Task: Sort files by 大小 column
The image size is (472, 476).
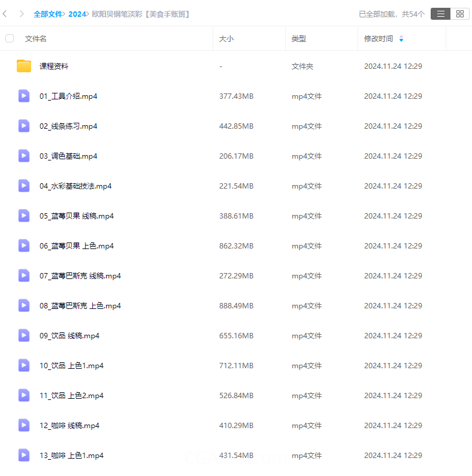Action: coord(226,39)
